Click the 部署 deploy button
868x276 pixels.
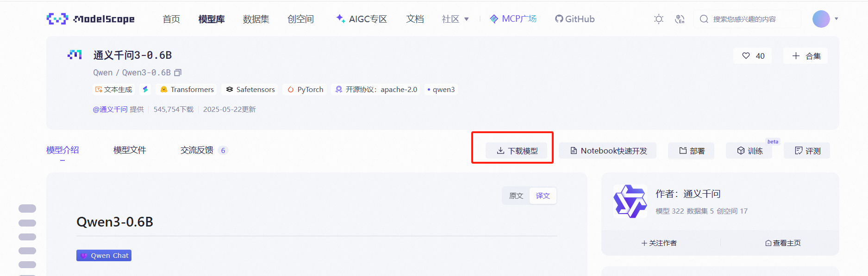click(x=691, y=151)
